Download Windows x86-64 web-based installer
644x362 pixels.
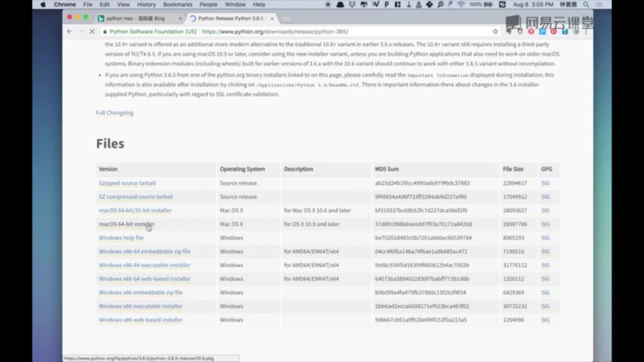point(145,279)
